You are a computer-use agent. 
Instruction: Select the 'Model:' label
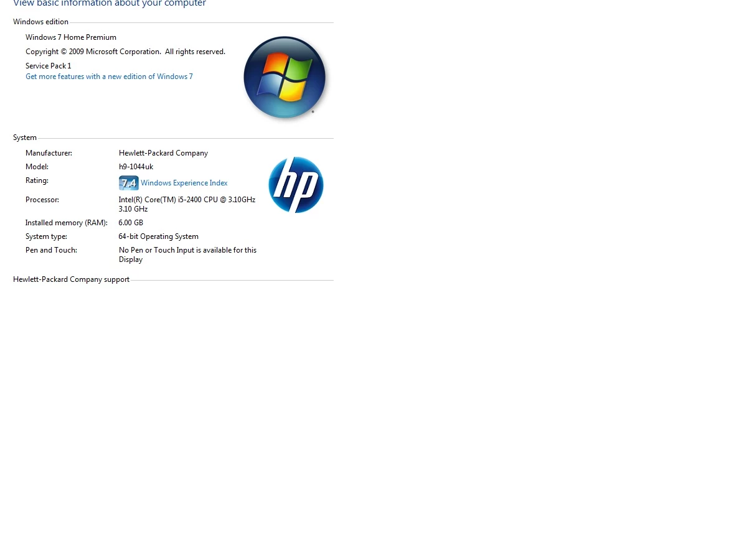click(37, 167)
